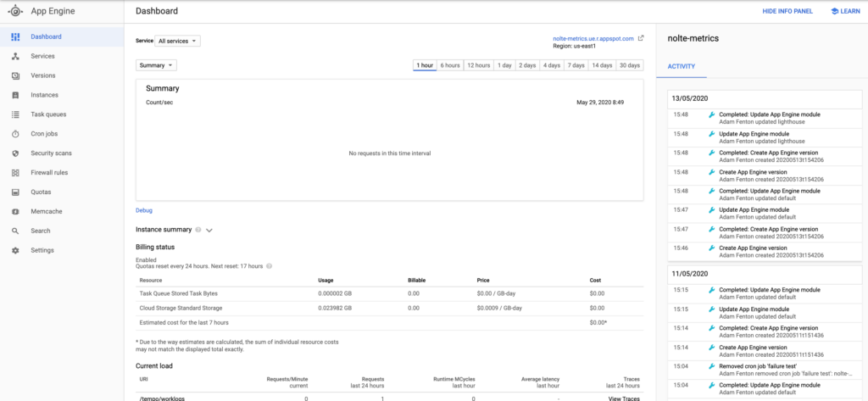The image size is (868, 401).
Task: Click the 13/05/2020 activity date header
Action: click(765, 98)
